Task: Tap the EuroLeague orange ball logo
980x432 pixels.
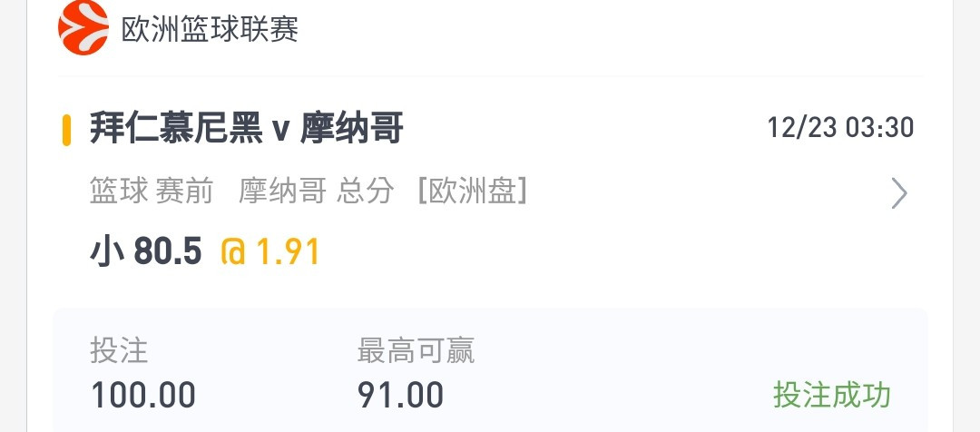Action: pyautogui.click(x=83, y=27)
